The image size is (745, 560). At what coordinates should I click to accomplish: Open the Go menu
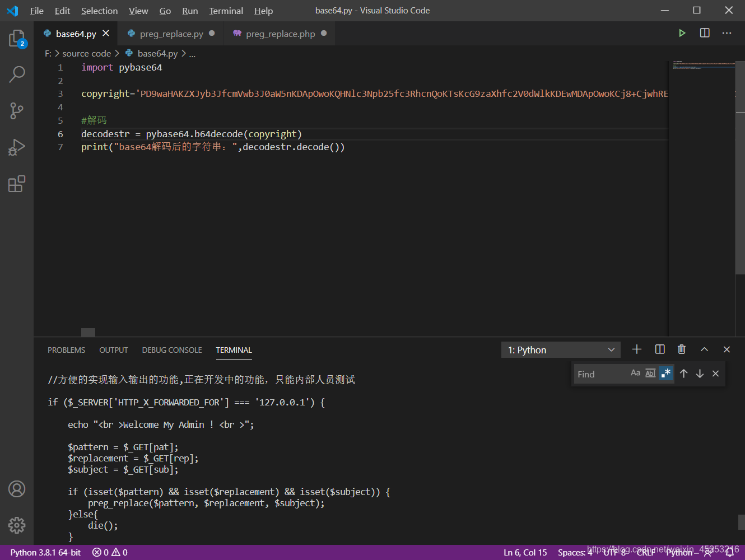click(165, 11)
